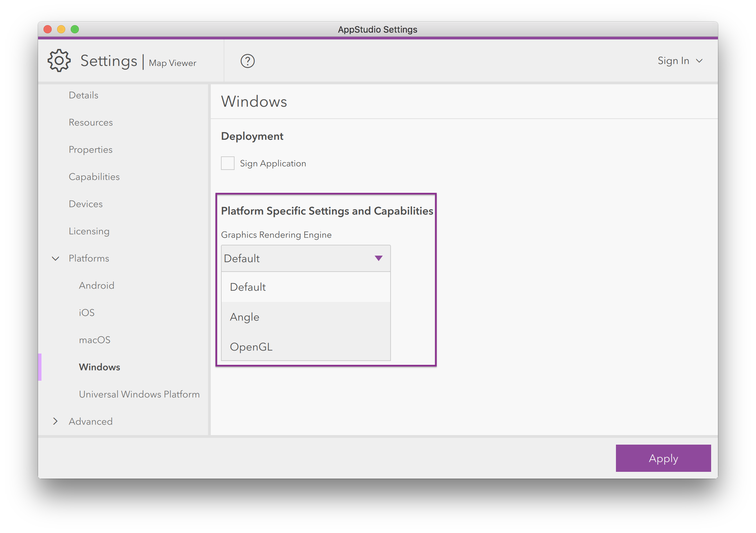The width and height of the screenshot is (756, 533).
Task: Select Universal Windows Platform item
Action: 139,394
